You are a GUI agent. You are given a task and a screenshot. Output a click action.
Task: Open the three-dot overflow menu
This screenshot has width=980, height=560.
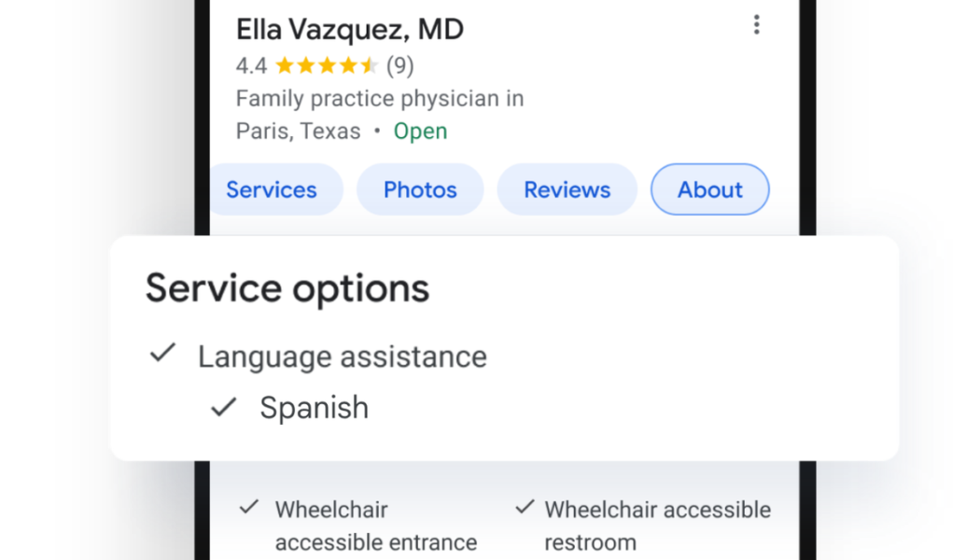click(x=757, y=24)
